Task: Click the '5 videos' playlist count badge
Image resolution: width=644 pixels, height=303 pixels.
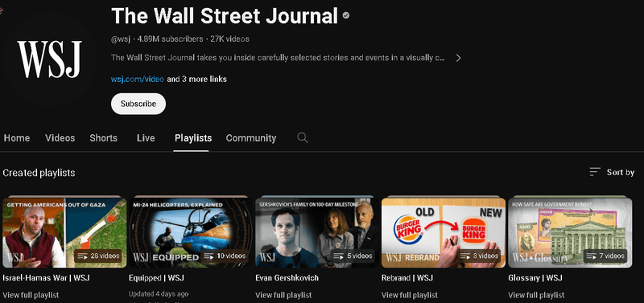Action: pyautogui.click(x=353, y=256)
